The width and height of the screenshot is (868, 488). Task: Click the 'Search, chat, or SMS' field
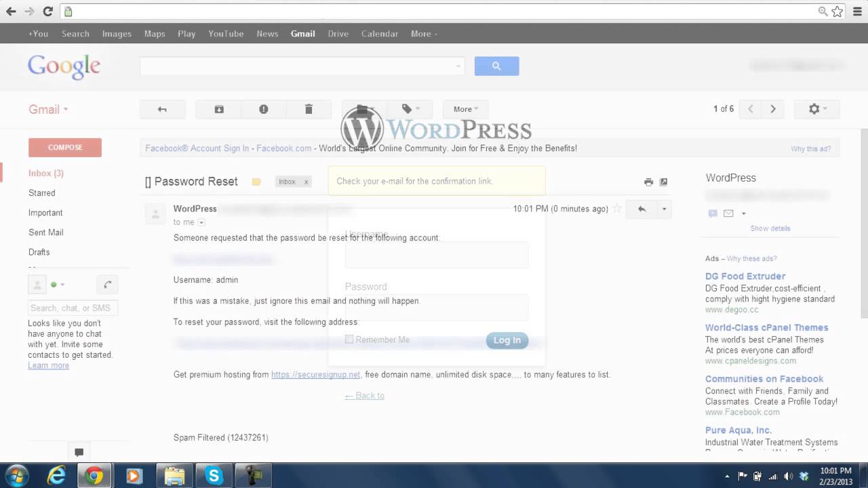point(73,308)
